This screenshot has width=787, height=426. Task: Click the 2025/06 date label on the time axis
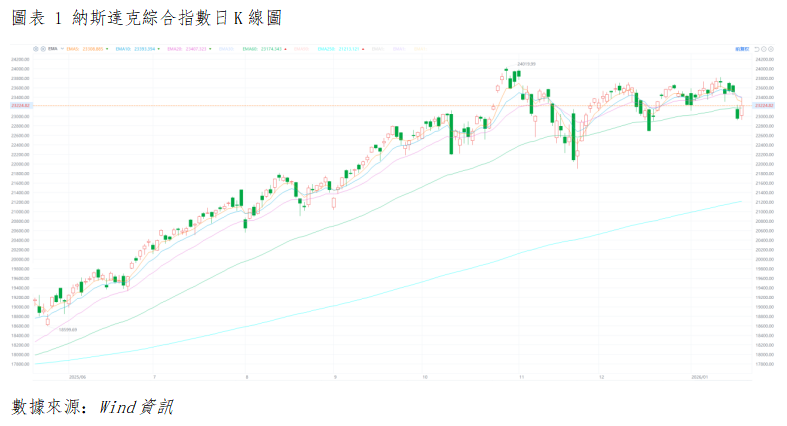pyautogui.click(x=77, y=377)
